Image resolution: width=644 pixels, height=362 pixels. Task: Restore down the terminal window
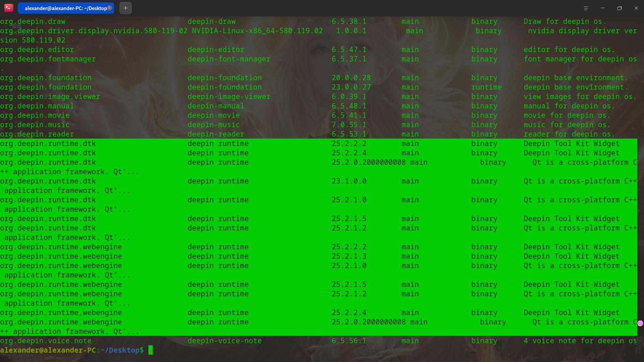[x=619, y=8]
